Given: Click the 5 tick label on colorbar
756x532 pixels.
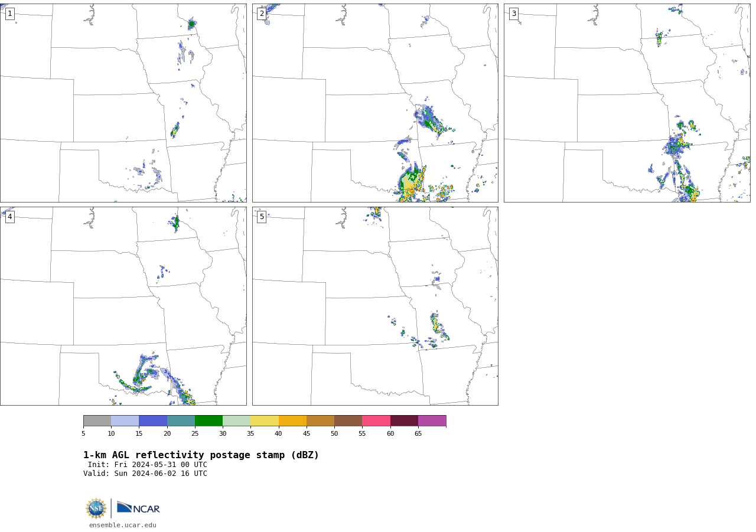Looking at the screenshot, I should 83,434.
